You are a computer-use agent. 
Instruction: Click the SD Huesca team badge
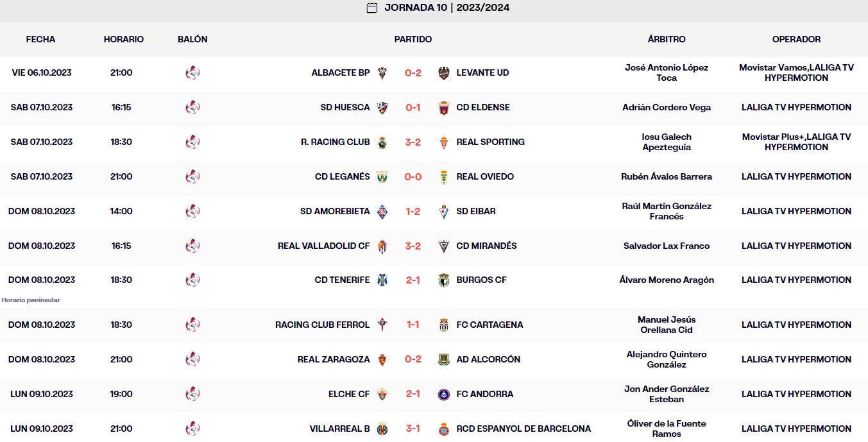382,108
